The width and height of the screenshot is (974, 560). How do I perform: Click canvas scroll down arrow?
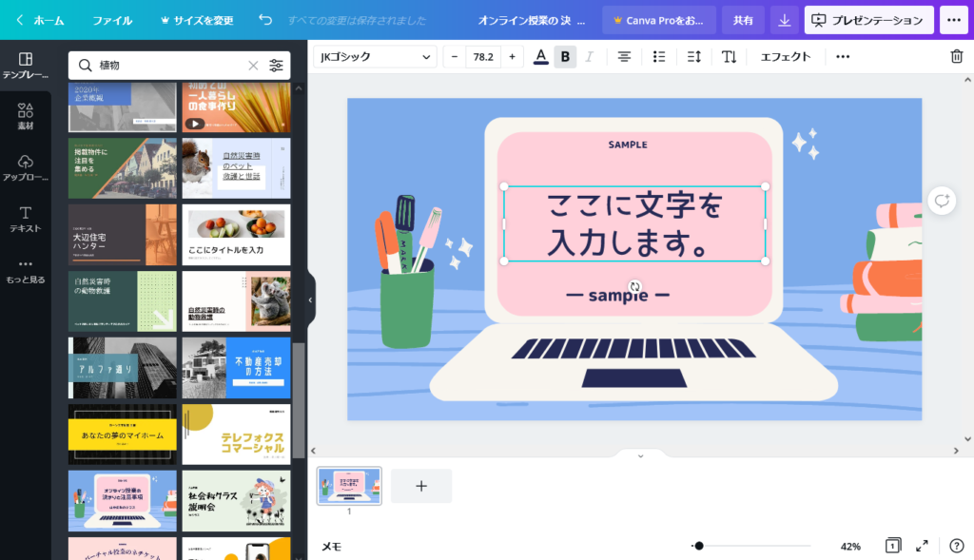(x=967, y=439)
